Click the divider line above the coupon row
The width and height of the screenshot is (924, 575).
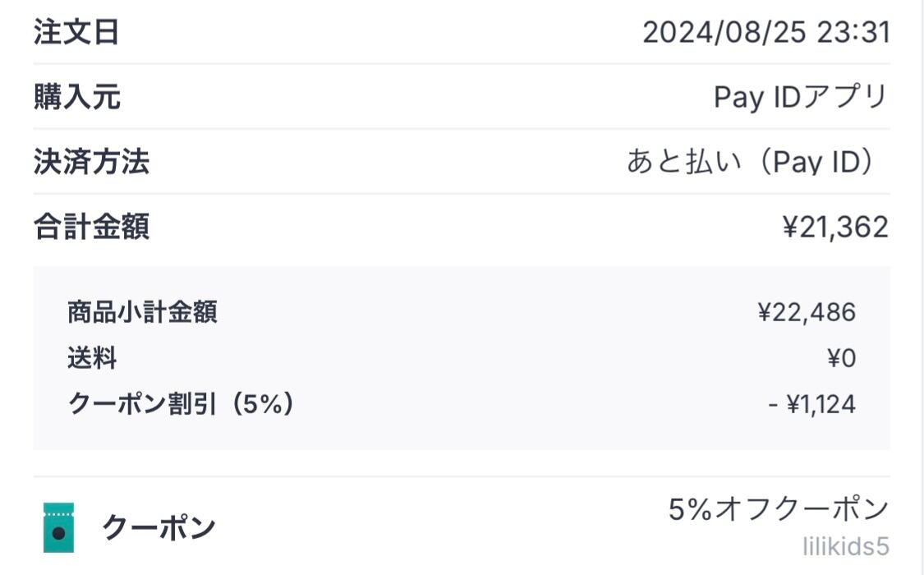(x=460, y=476)
